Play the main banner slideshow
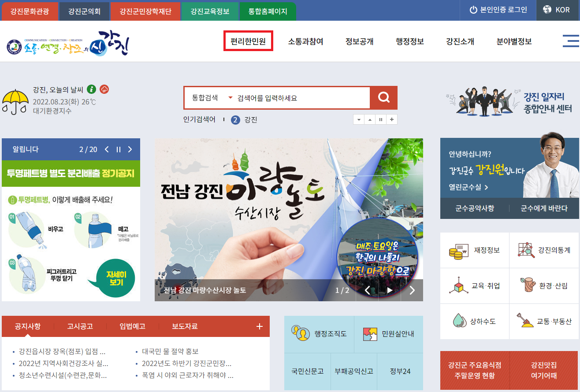Image resolution: width=580 pixels, height=392 pixels. point(390,290)
